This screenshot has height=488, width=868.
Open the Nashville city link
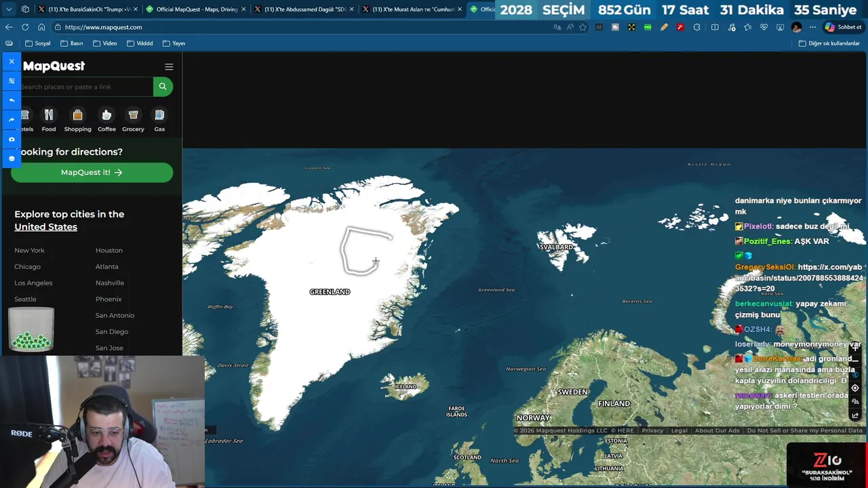[110, 283]
